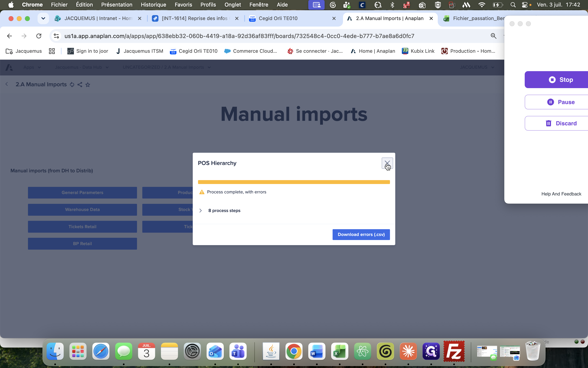Open site information icon in address bar
Image resolution: width=588 pixels, height=368 pixels.
pos(56,36)
